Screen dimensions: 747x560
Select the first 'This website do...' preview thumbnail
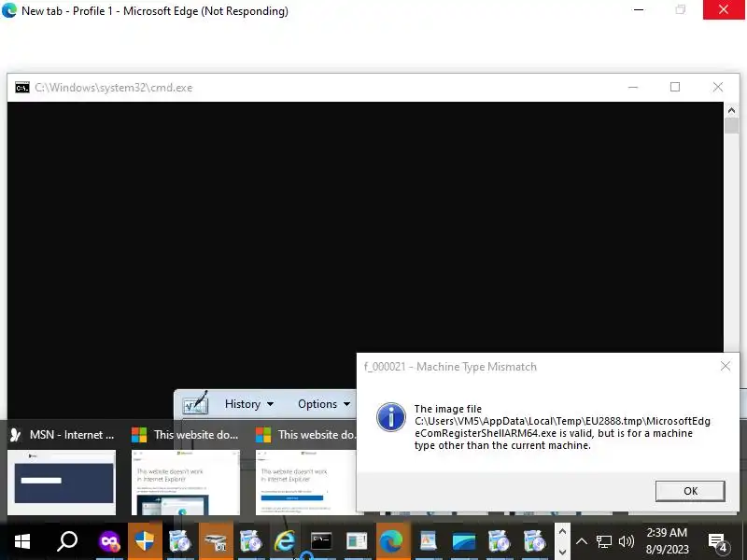tap(185, 483)
